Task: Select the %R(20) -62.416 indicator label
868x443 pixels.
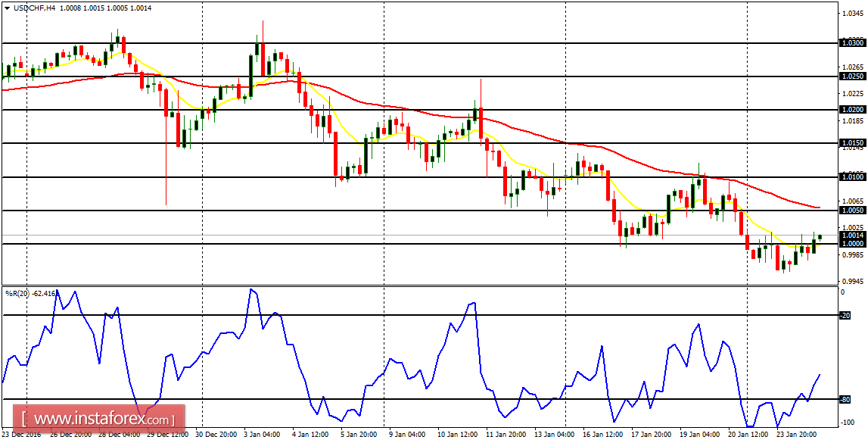Action: coord(31,292)
